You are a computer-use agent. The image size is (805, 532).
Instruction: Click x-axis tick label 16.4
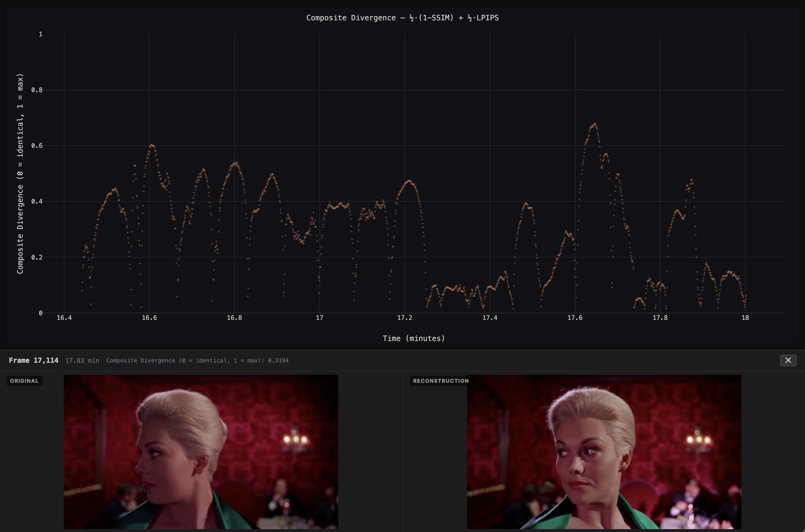coord(64,318)
